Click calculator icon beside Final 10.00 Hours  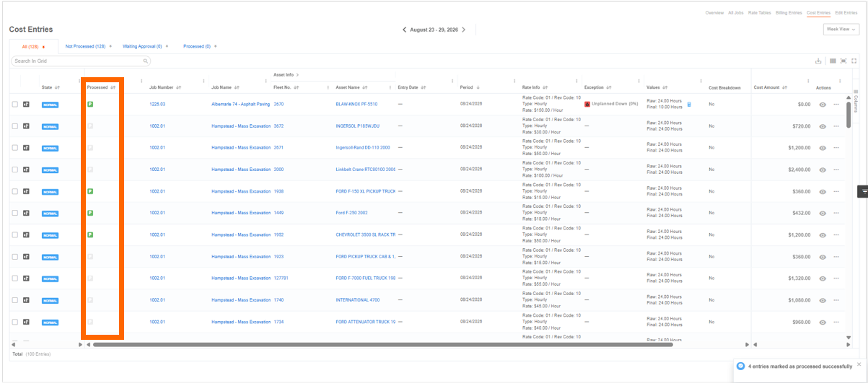click(689, 105)
